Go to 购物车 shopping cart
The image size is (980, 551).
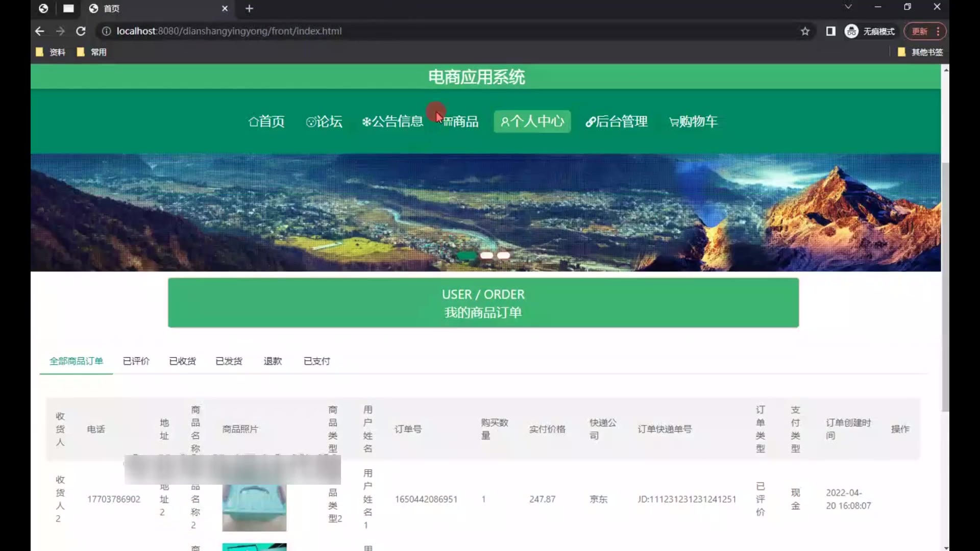(x=693, y=121)
